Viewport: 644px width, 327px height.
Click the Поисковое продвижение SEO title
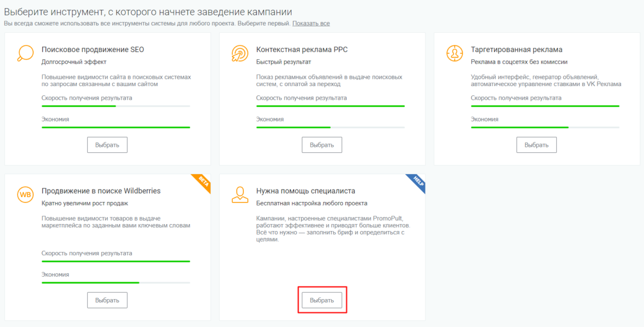tap(93, 50)
